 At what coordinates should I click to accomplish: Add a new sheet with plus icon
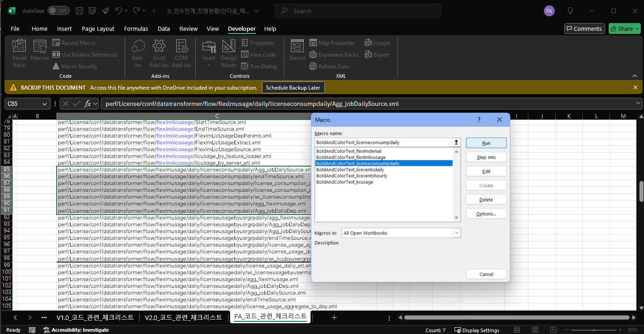point(334,317)
